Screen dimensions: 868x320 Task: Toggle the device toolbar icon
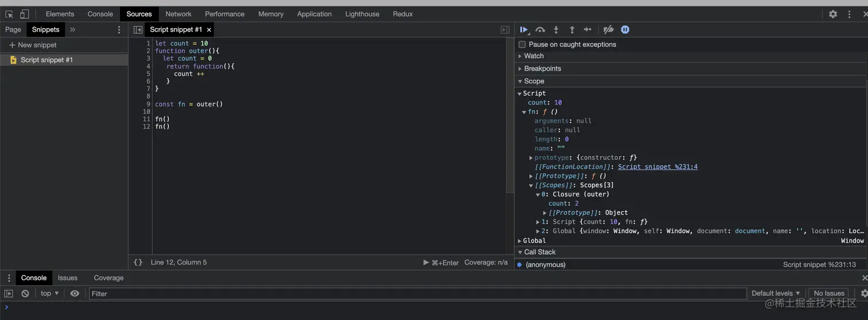tap(24, 14)
